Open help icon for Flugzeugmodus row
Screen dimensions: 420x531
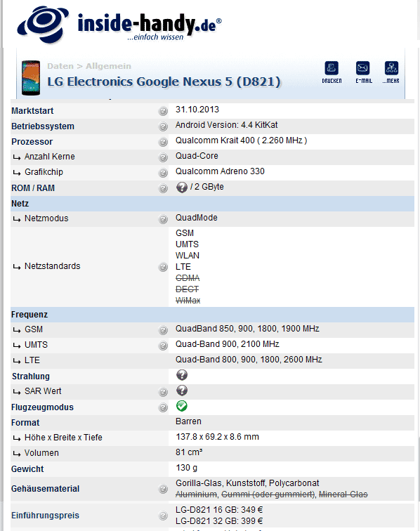163,407
